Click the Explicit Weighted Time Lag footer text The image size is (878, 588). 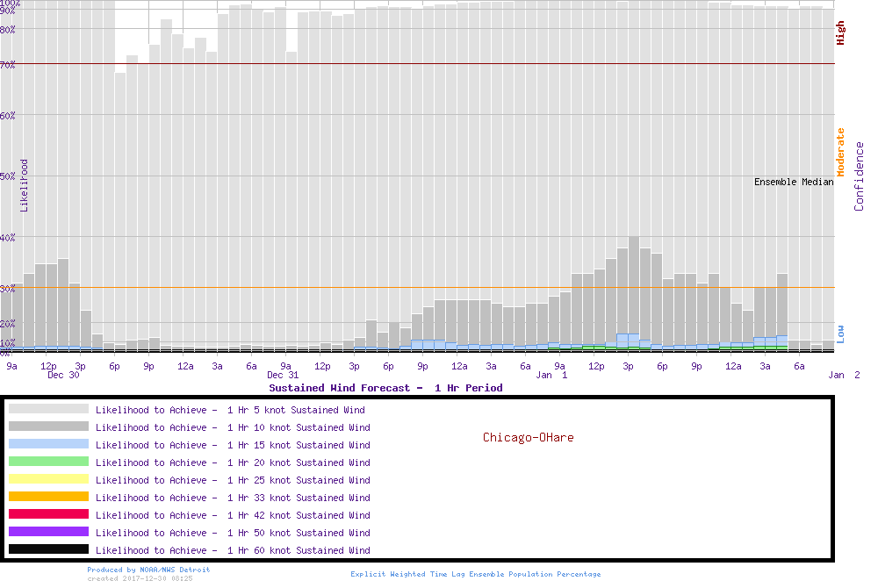pos(476,574)
